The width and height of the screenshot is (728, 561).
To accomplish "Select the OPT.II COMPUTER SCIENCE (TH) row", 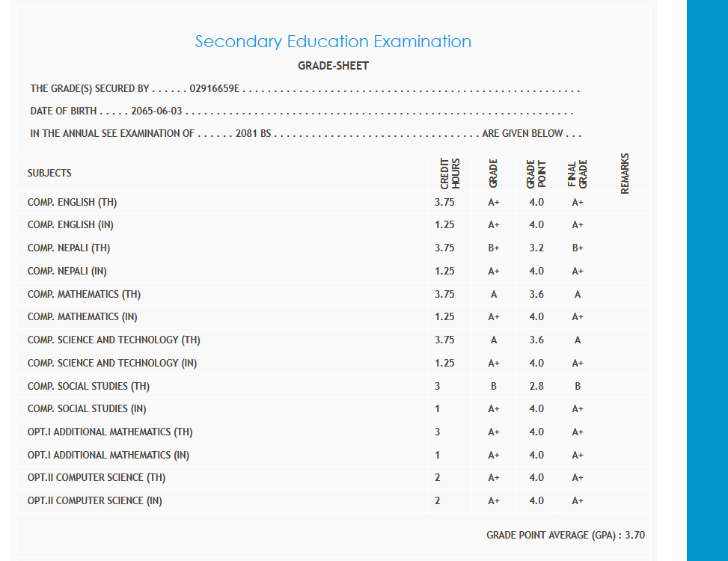I will pyautogui.click(x=97, y=477).
